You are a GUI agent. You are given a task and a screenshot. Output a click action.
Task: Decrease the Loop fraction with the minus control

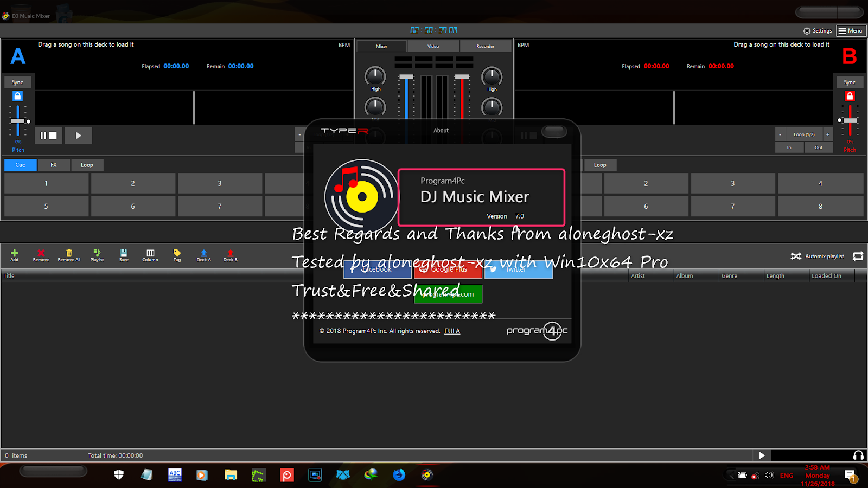(x=780, y=134)
